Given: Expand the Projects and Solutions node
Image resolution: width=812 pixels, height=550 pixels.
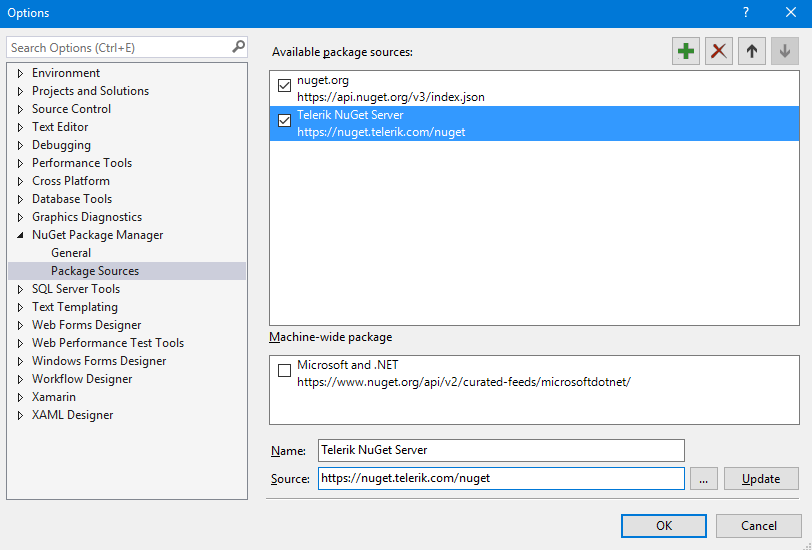Looking at the screenshot, I should (20, 91).
